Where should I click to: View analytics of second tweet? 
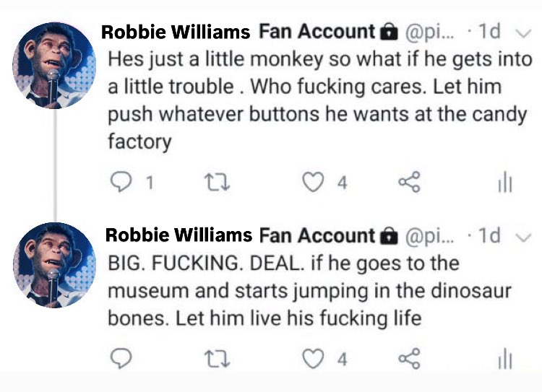pos(505,359)
